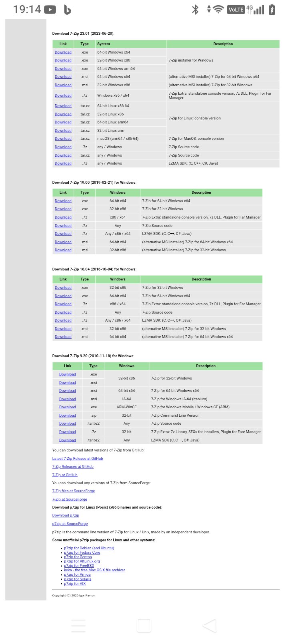Download 23.01 LZMA SDK .7z
Image resolution: width=288 pixels, height=644 pixels.
click(x=63, y=163)
